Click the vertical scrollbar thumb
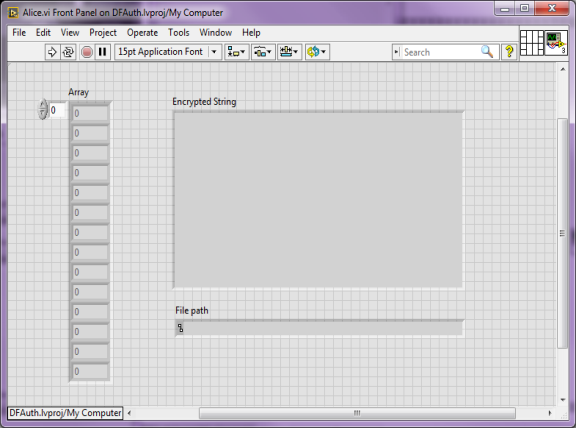577x428 pixels. [562, 233]
